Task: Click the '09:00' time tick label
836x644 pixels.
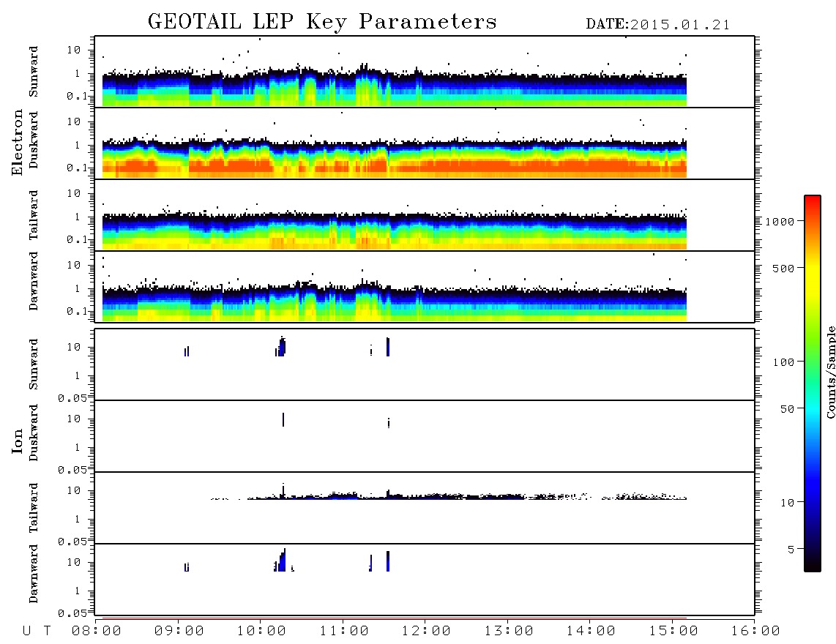Action: click(x=179, y=631)
